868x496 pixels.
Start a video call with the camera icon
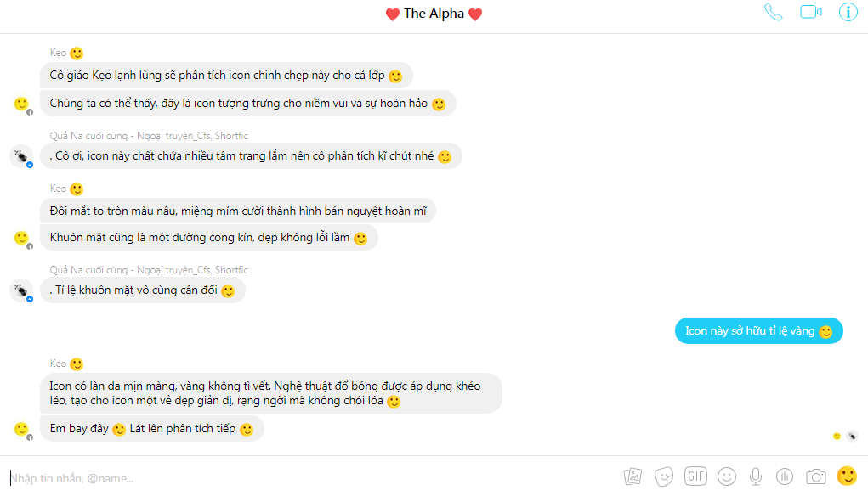(x=811, y=12)
